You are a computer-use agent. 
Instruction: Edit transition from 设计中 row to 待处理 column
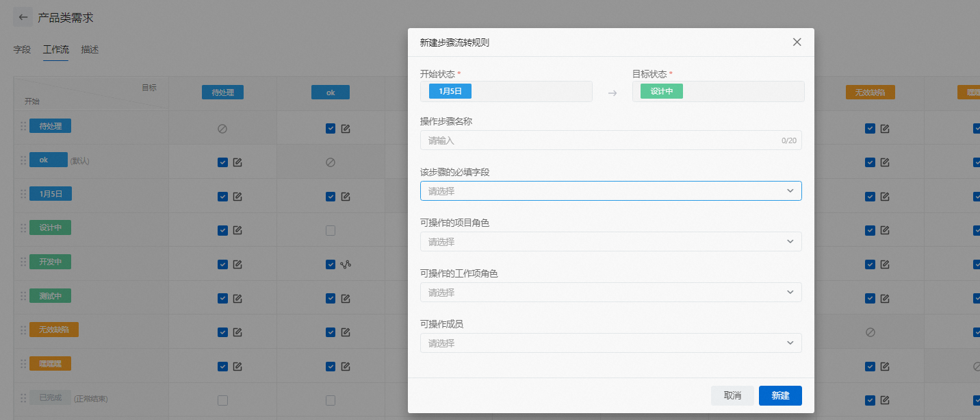click(x=237, y=231)
